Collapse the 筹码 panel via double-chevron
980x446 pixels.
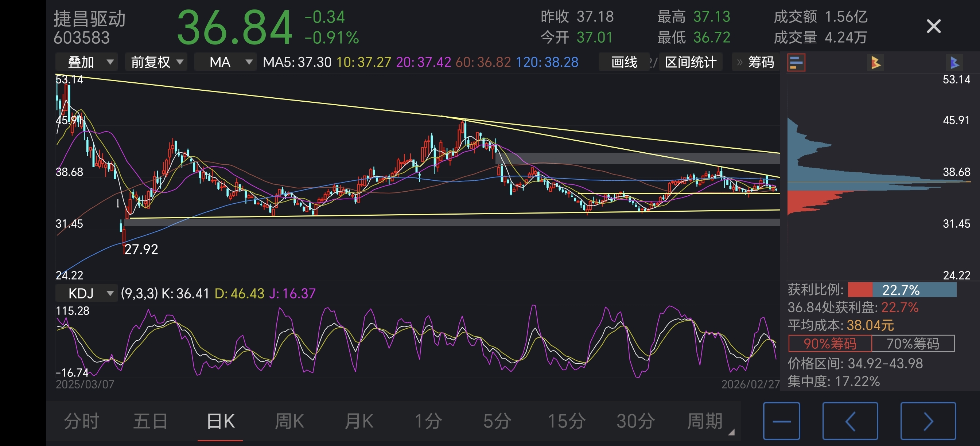(740, 62)
